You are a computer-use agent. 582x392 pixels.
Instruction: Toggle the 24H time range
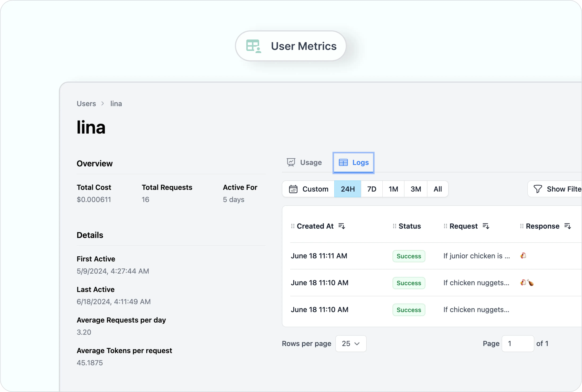coord(348,189)
